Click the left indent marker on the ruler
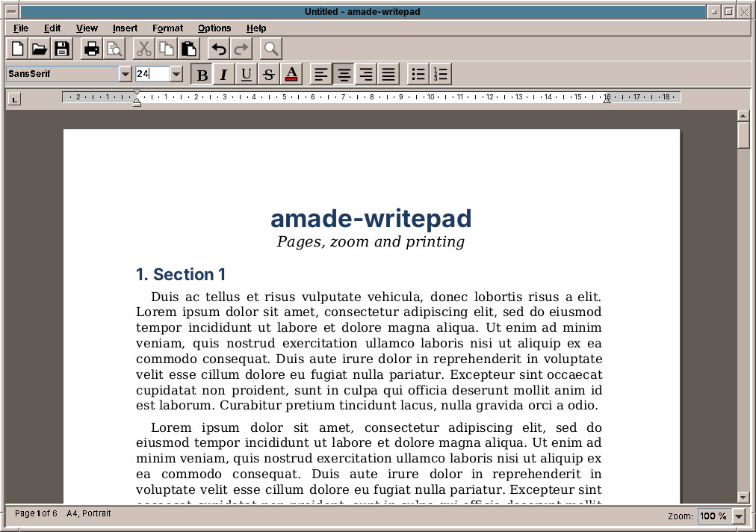The image size is (756, 532). tap(137, 102)
